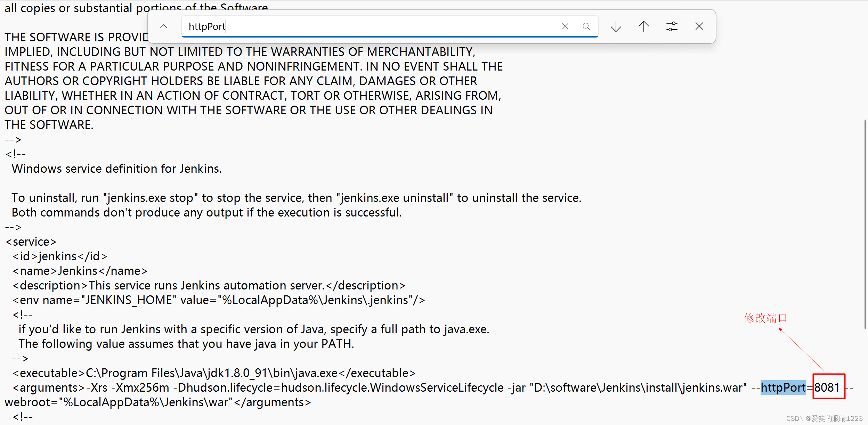
Task: Click the vertical scrollbar thumb
Action: pyautogui.click(x=865, y=224)
